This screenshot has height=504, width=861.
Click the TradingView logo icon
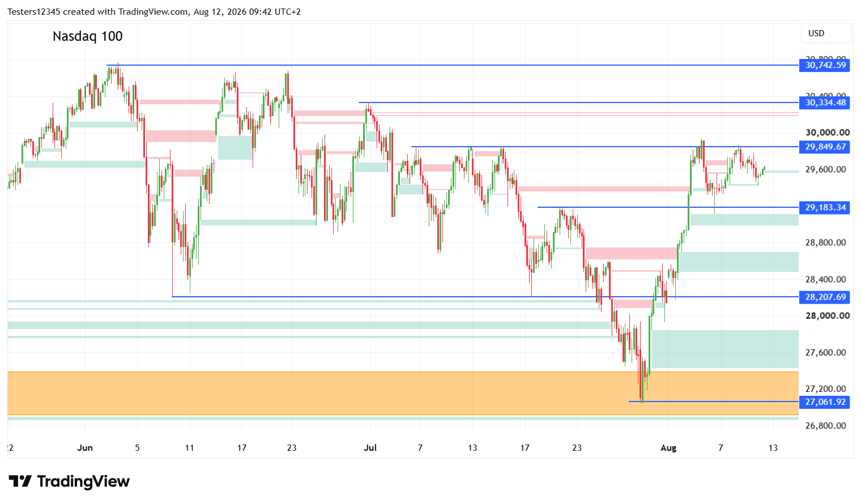tap(20, 481)
